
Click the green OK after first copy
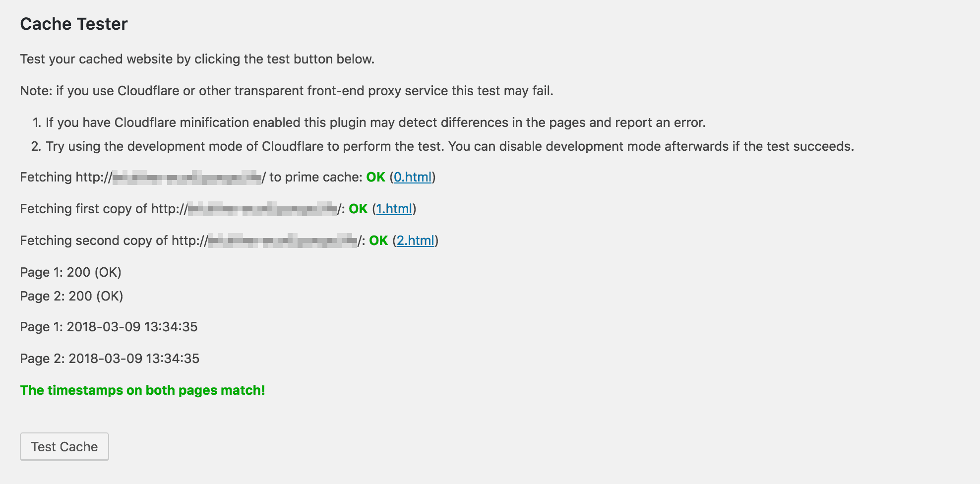(x=358, y=209)
